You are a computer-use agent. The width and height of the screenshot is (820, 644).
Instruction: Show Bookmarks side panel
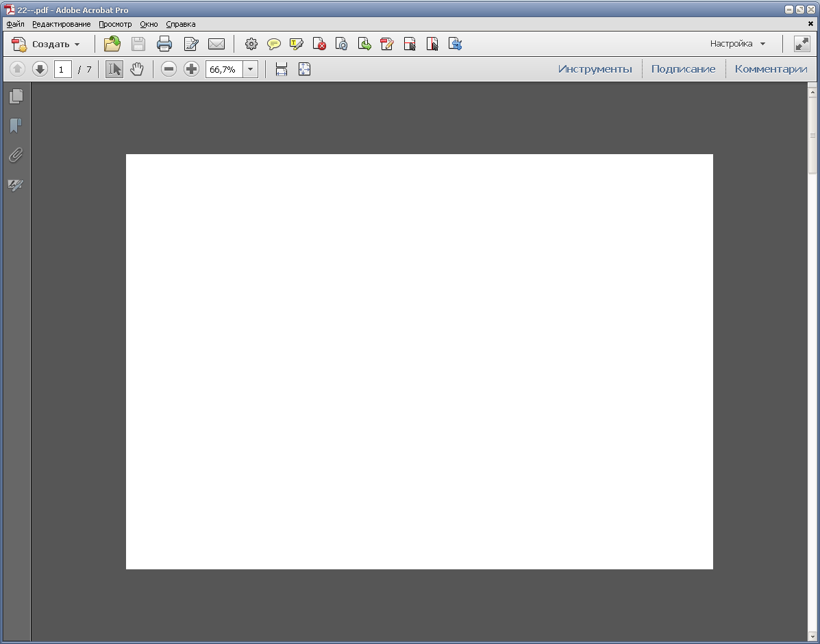[16, 125]
